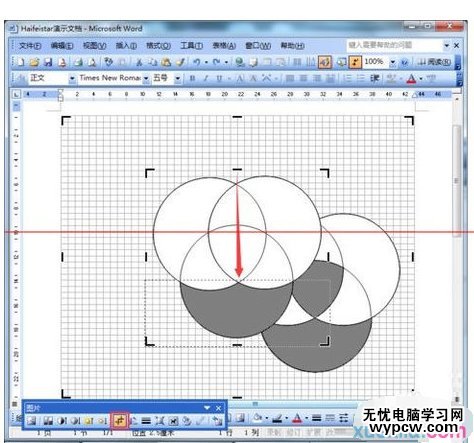Expand the font size 五号 dropdown

pyautogui.click(x=178, y=79)
